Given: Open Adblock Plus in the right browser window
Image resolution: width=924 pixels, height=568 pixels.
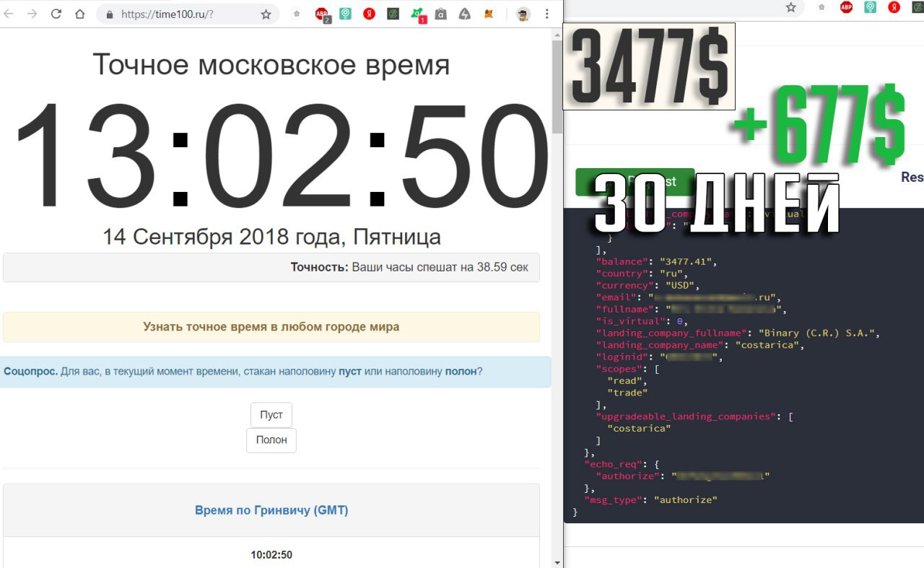Looking at the screenshot, I should (x=846, y=7).
